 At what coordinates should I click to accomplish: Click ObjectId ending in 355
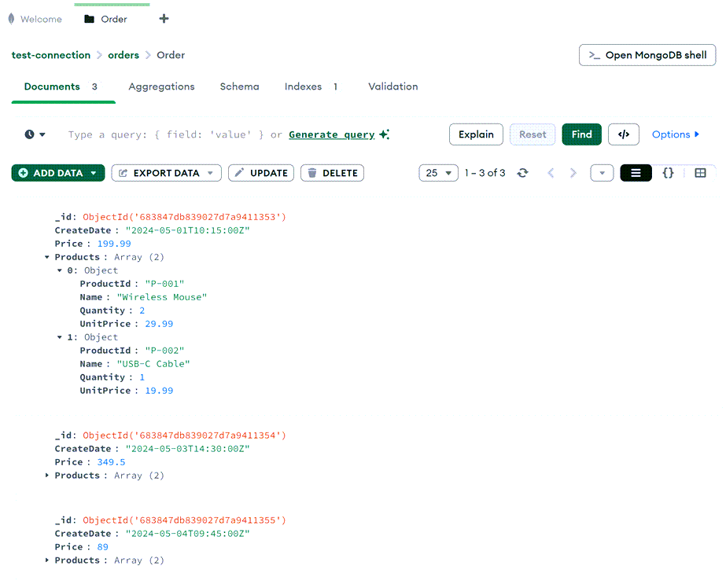pyautogui.click(x=184, y=520)
